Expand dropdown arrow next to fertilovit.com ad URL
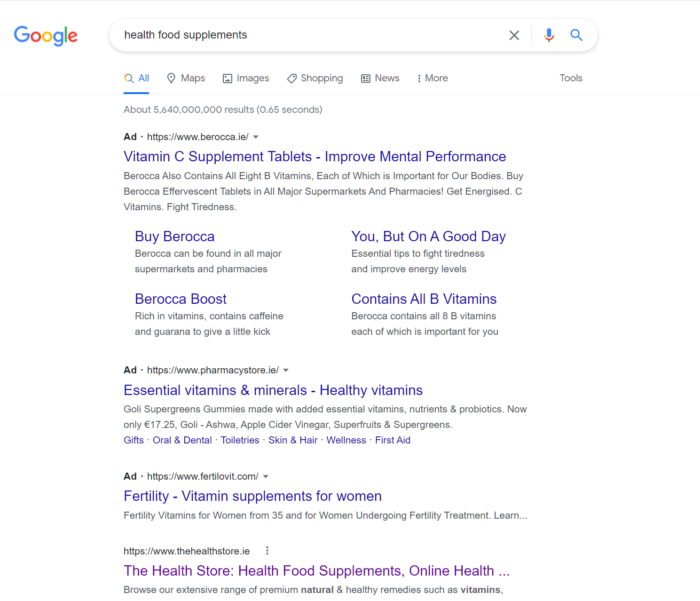Screen dimensions: 700x601 tap(266, 476)
